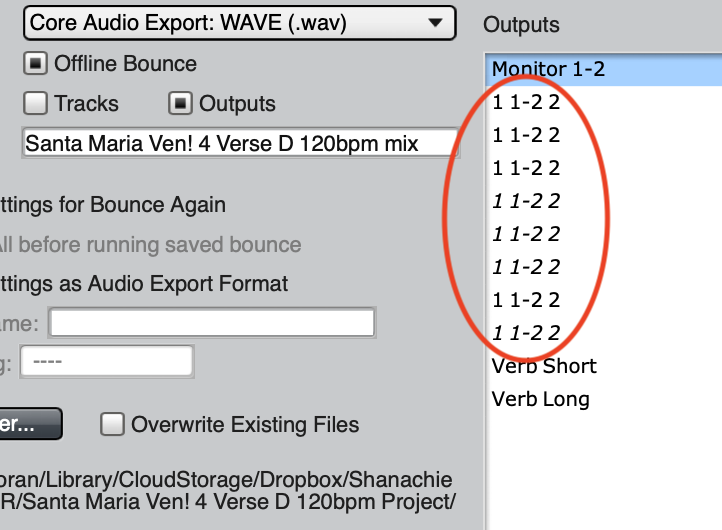The image size is (722, 530).
Task: Click the bounce file name field
Action: [238, 143]
